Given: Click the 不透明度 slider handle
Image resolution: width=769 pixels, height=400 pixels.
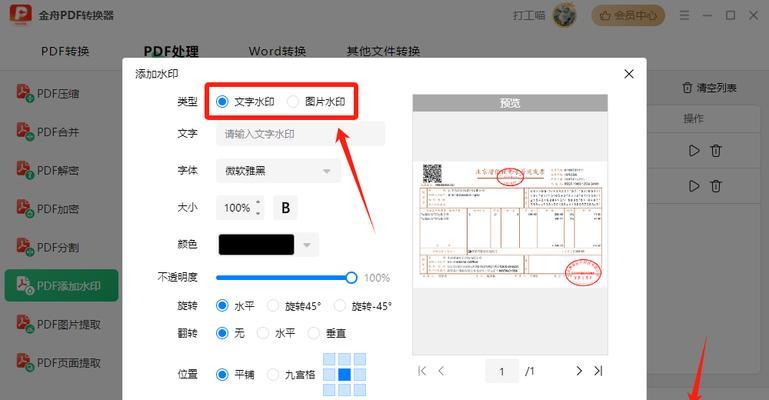Looking at the screenshot, I should click(351, 278).
